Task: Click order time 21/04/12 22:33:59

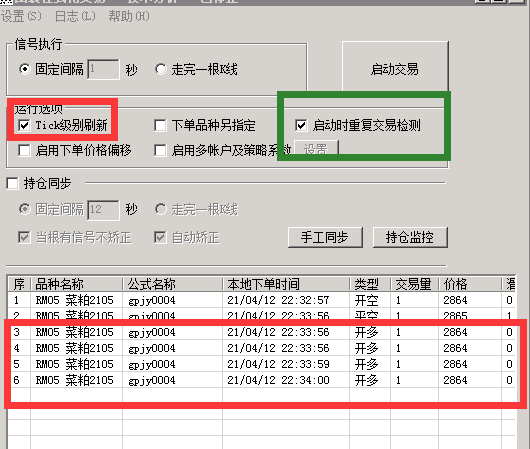Action: point(278,364)
